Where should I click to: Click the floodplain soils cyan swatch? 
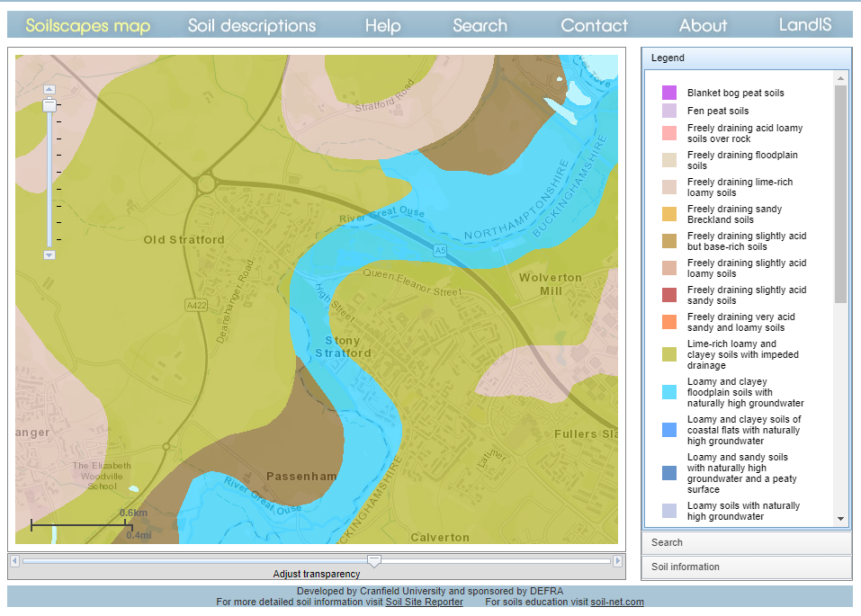(669, 392)
